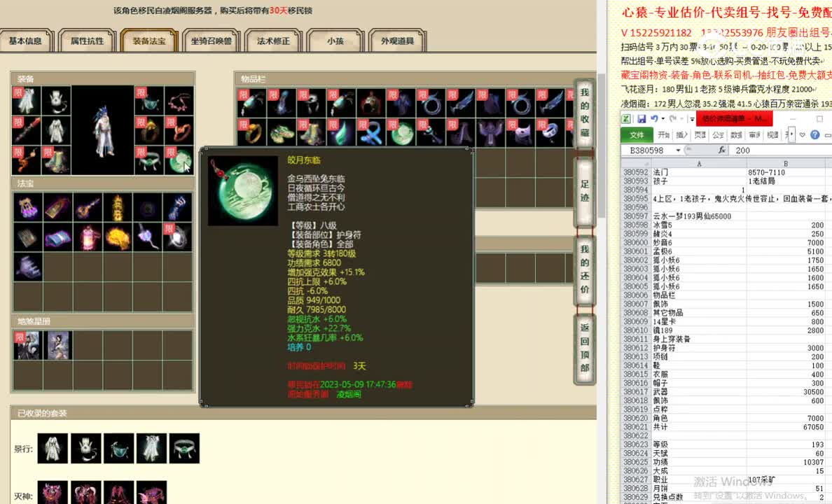Select the 皎月东临 pendant icon in 装备
Viewport: 832px width, 504px height.
(177, 161)
